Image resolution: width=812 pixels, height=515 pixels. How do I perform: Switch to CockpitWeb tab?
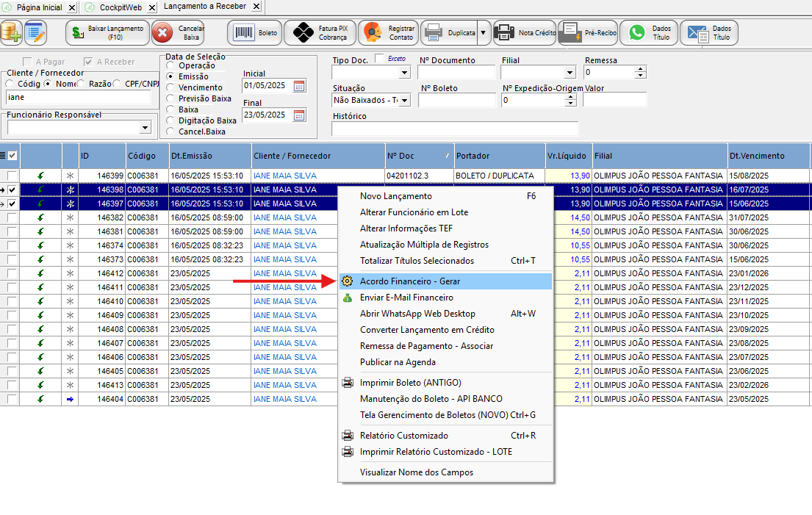(x=120, y=8)
